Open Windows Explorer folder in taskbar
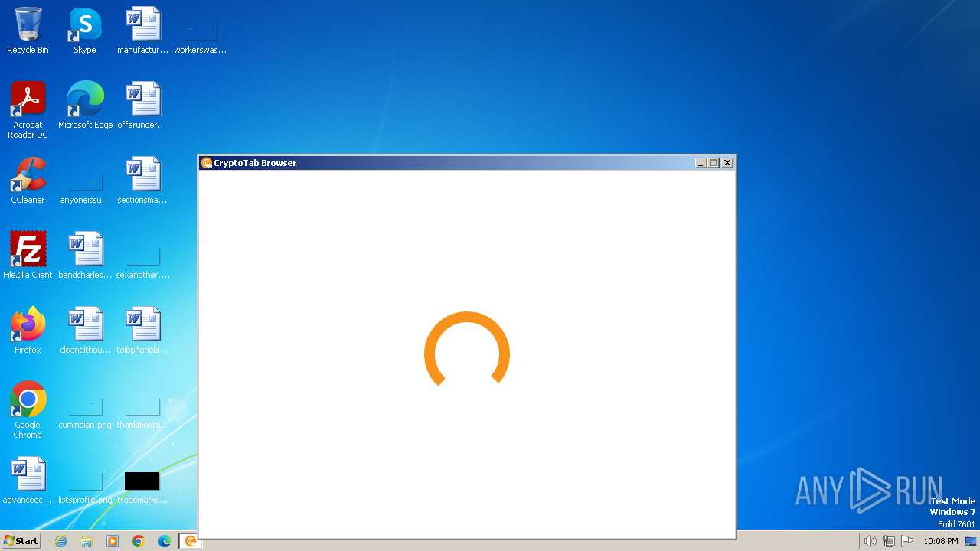This screenshot has height=551, width=980. point(87,541)
